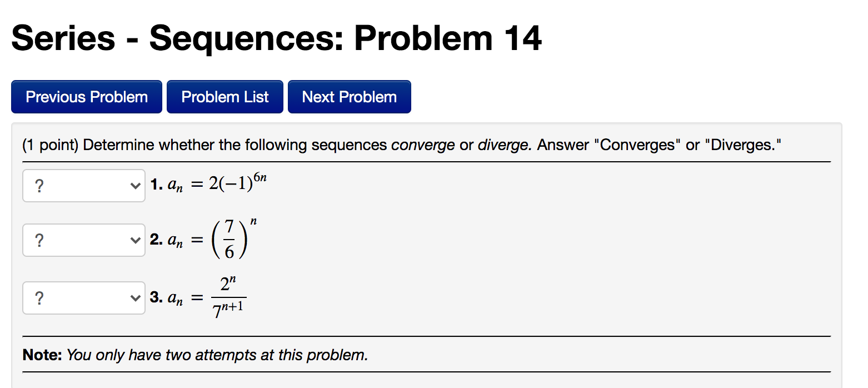Viewport: 868px width, 388px height.
Task: Click the chevron on the second answer selector
Action: coord(134,240)
